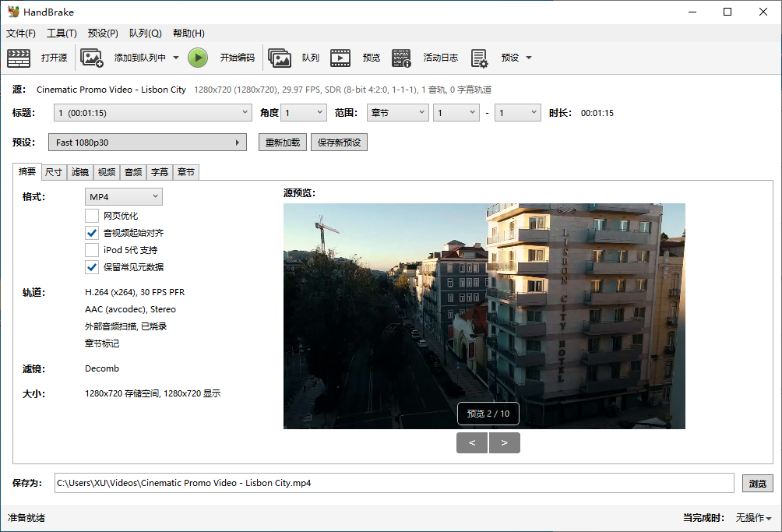Click the Add to Queue image icon

[x=92, y=58]
